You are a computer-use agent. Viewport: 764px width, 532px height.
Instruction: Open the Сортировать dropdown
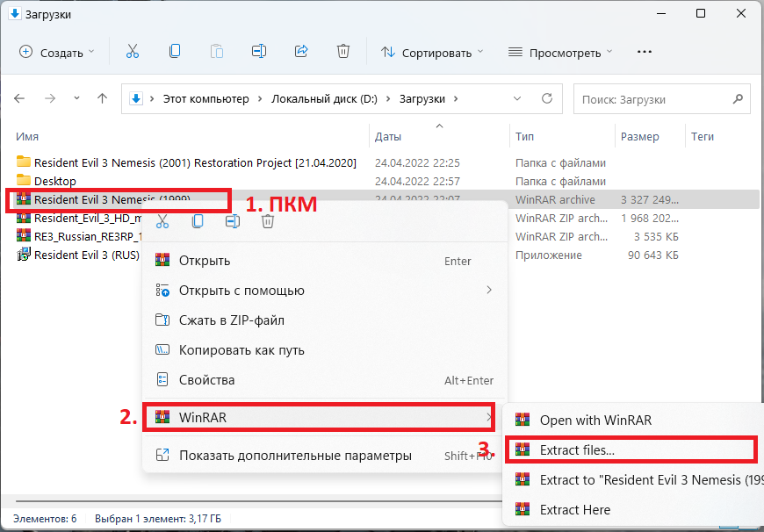pos(432,52)
